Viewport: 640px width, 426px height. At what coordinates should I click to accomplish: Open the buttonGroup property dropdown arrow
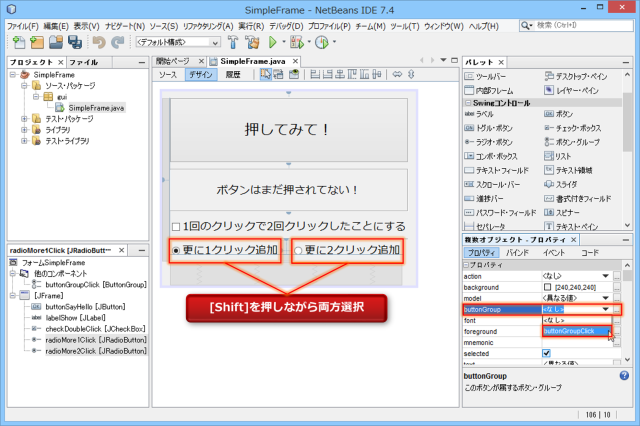[604, 310]
